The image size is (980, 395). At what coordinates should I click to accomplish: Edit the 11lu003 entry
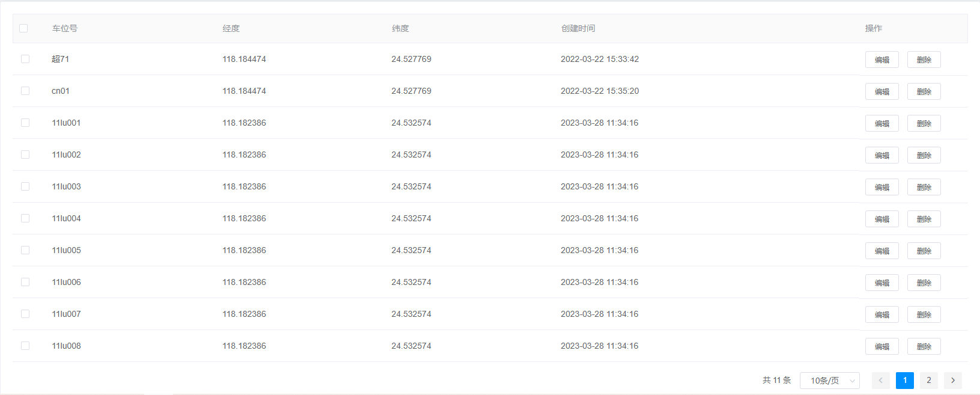[x=882, y=187]
